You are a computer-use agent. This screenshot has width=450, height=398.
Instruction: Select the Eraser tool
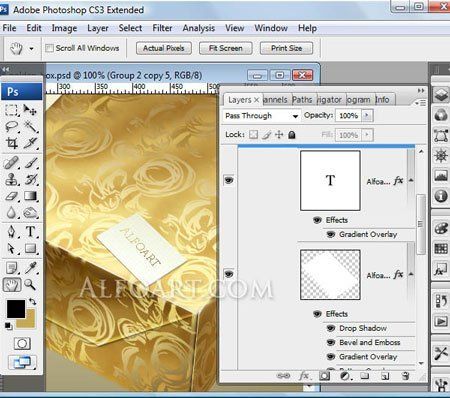[11, 196]
